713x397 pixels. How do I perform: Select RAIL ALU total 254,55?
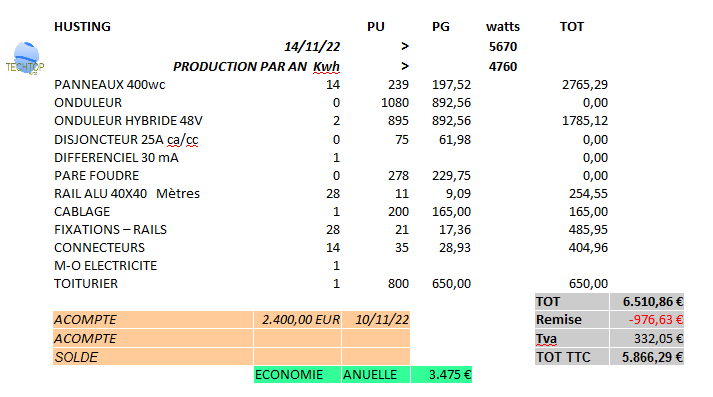pyautogui.click(x=588, y=194)
